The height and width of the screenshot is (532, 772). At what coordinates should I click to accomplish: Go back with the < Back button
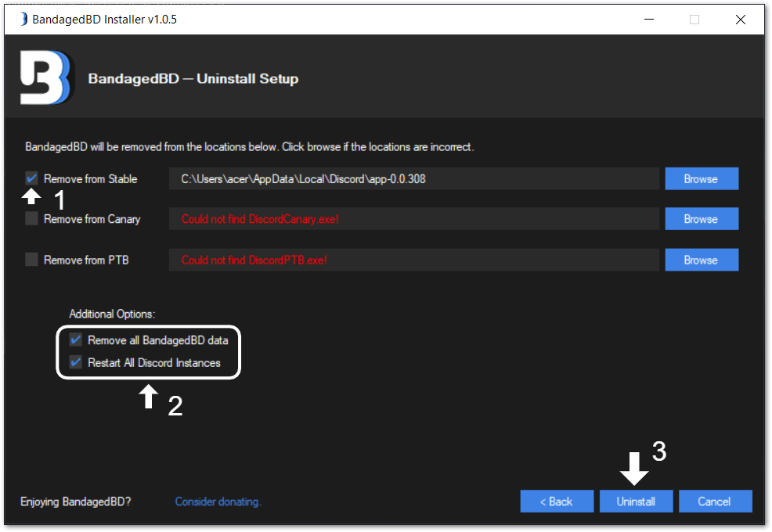click(x=557, y=501)
